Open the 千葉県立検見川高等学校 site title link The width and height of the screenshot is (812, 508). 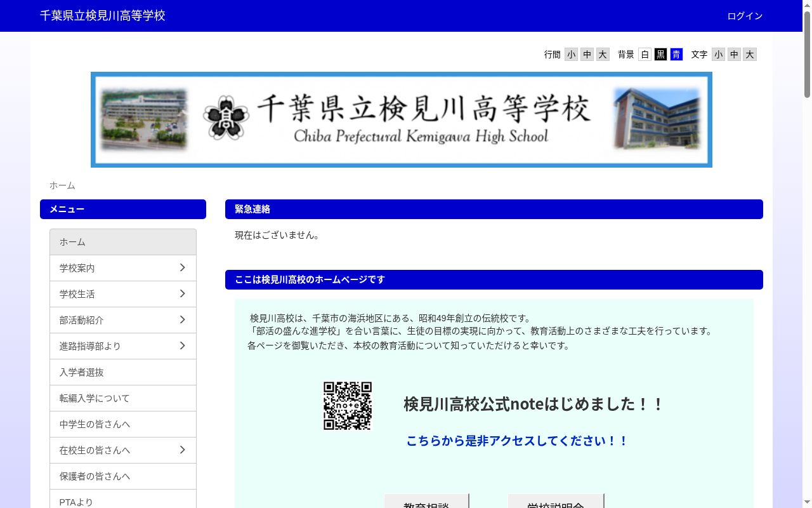[103, 16]
